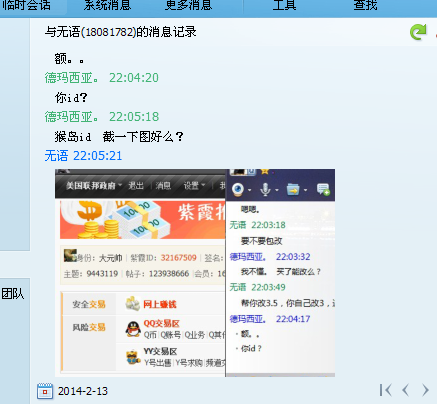Switch to the 系统消息 tab
This screenshot has height=404, width=437.
(107, 5)
